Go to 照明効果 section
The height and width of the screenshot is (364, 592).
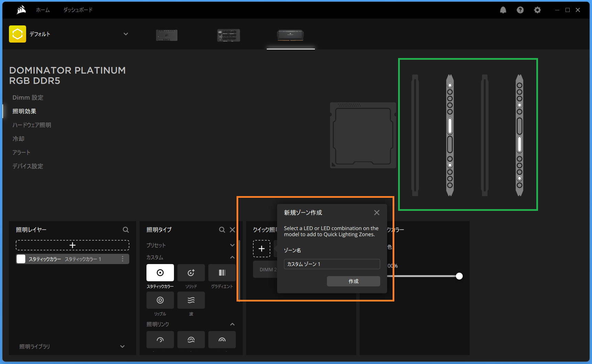[x=24, y=111]
